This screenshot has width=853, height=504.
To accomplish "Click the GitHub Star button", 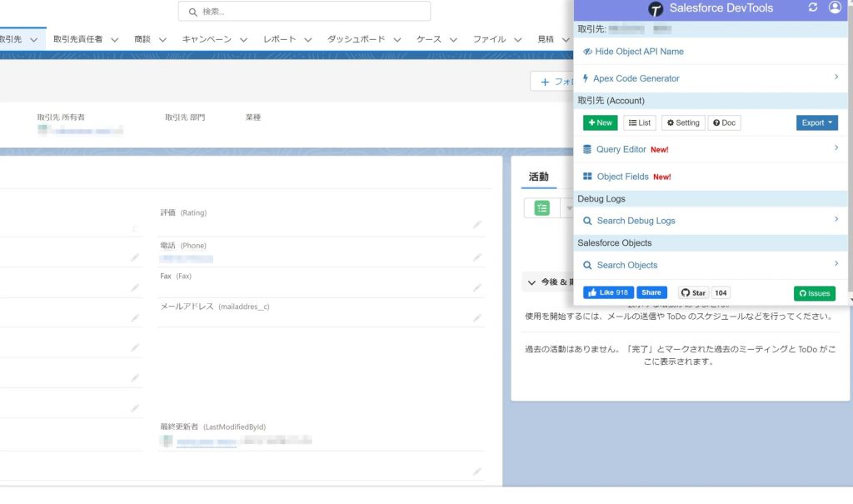I will tap(693, 293).
